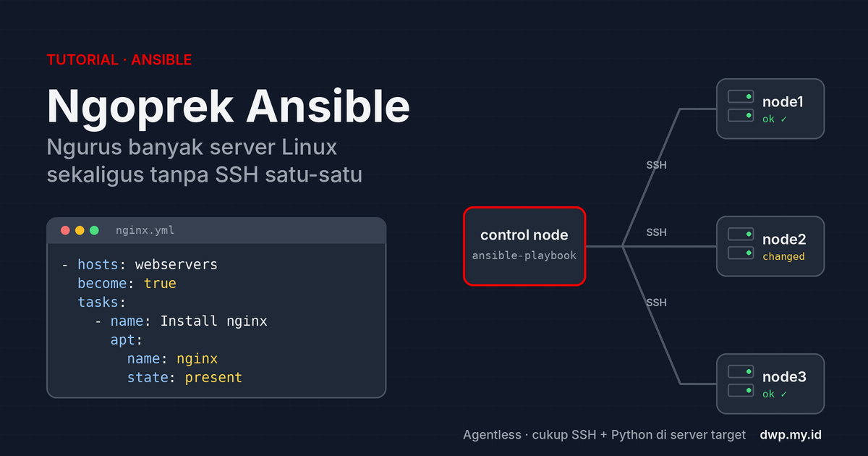
Task: Click the 'Agentless · cukup SSH + Python' caption
Action: pyautogui.click(x=604, y=435)
